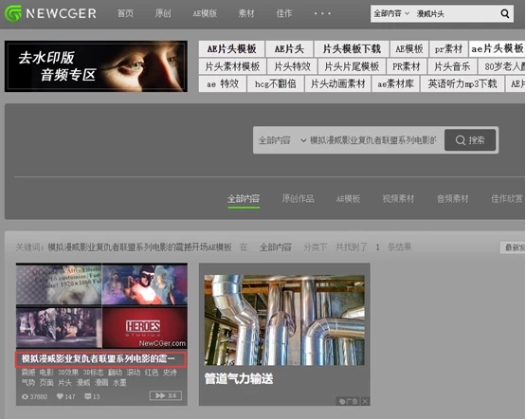Click the heart likes icon showing 147
526x420 pixels.
(x=60, y=396)
